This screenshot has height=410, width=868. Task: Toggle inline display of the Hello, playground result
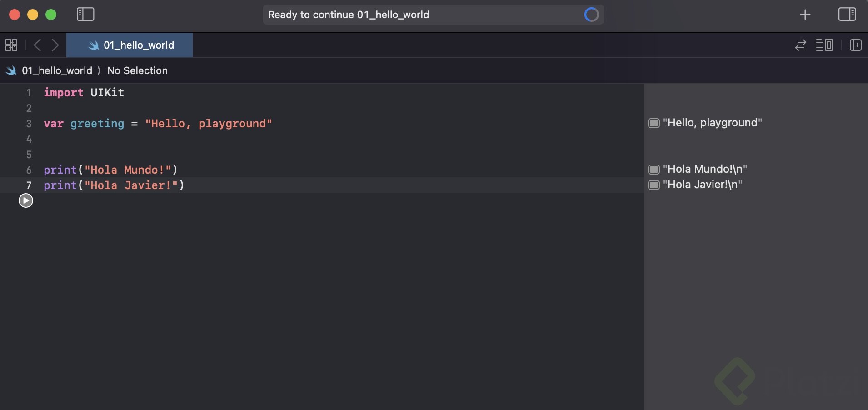654,123
